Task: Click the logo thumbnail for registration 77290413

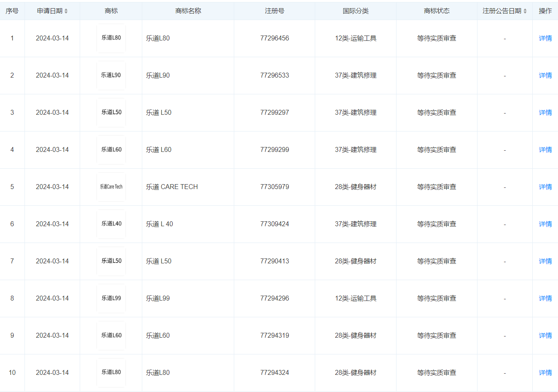Action: pos(111,261)
